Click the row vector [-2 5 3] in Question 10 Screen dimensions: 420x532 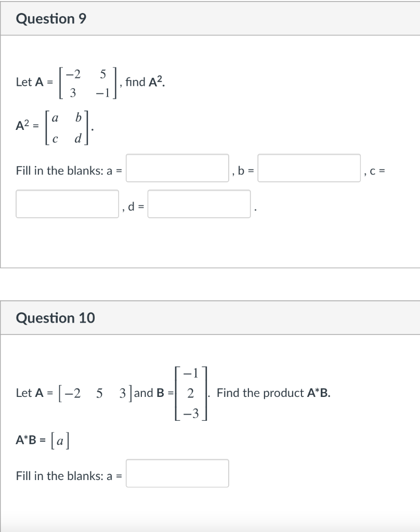96,393
